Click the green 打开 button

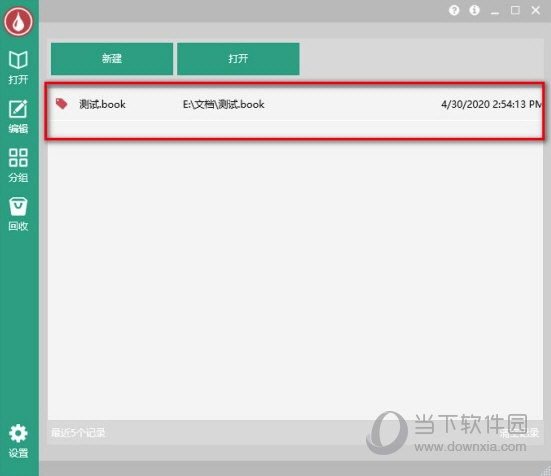[238, 59]
